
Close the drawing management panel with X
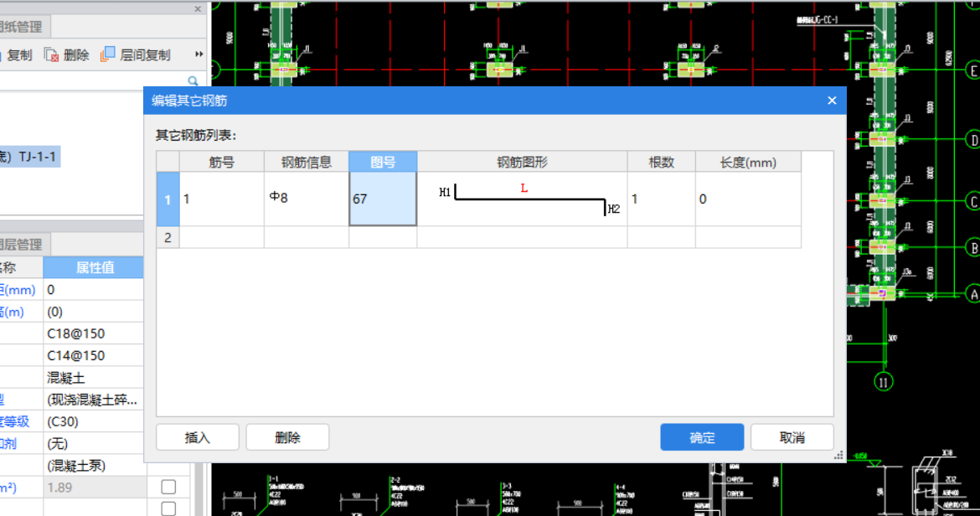198,8
